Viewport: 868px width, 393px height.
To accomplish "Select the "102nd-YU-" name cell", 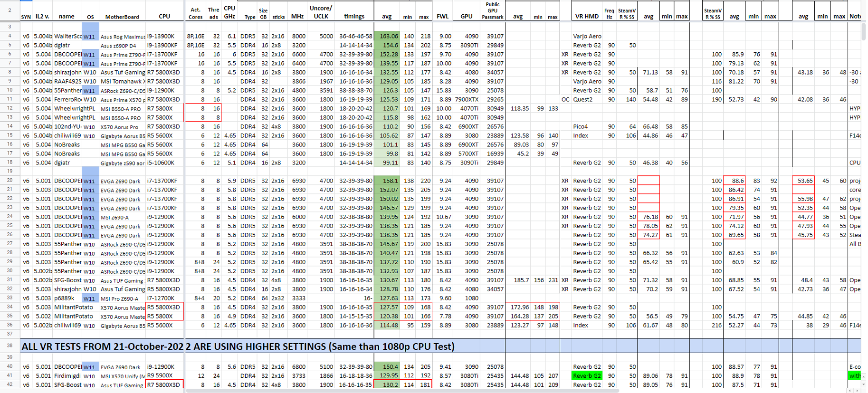I will pos(67,126).
